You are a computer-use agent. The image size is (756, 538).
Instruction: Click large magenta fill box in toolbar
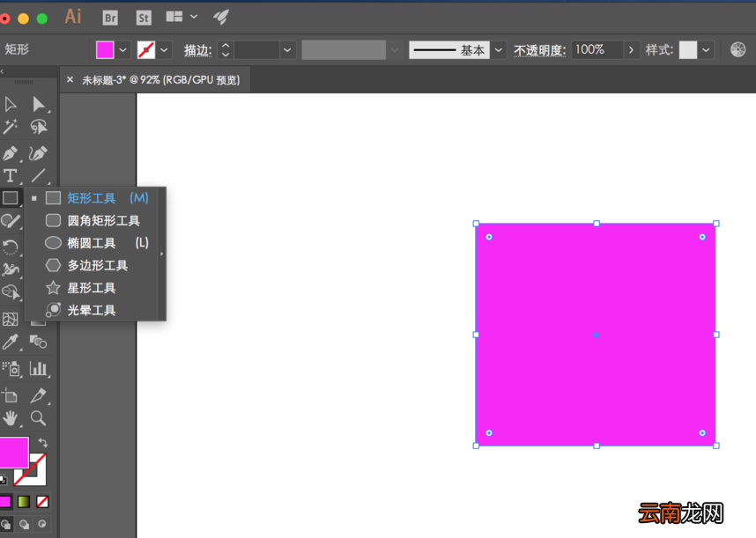(x=13, y=453)
